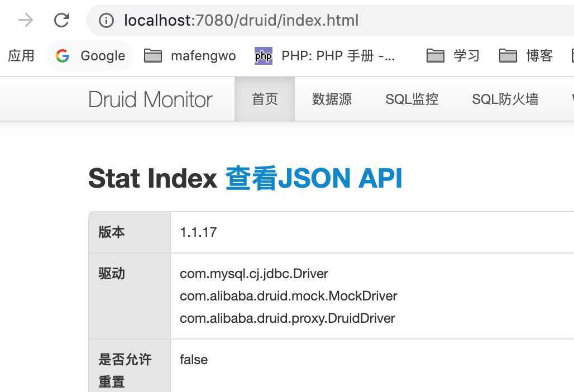Open the 博客 folder icon
This screenshot has height=392, width=574.
508,56
